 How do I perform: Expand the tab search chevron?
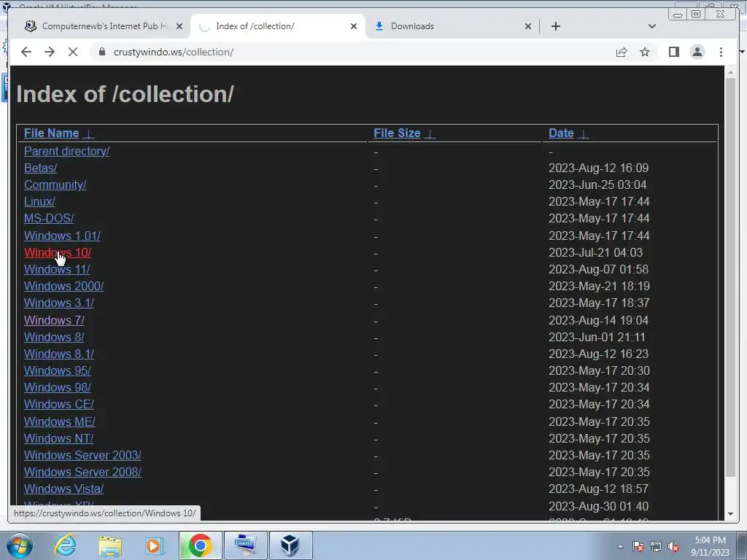[652, 26]
